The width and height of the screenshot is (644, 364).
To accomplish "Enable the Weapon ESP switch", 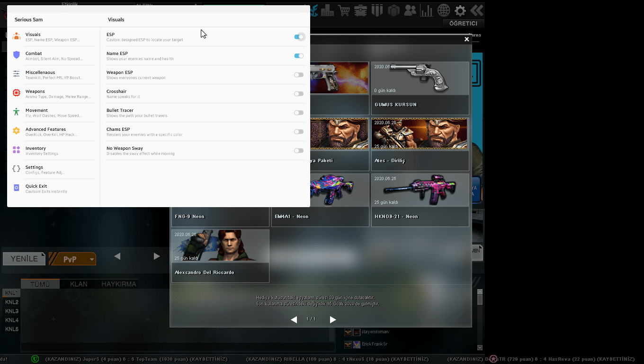I will [x=299, y=75].
